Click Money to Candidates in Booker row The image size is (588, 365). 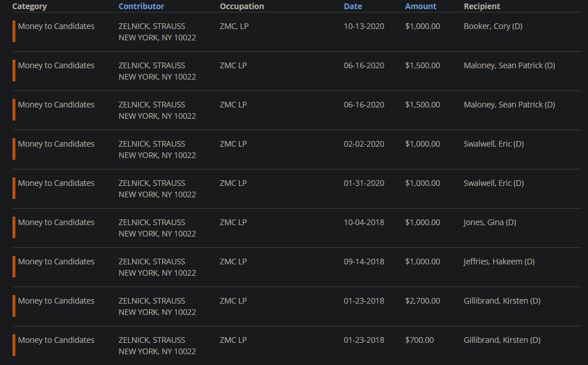(56, 26)
